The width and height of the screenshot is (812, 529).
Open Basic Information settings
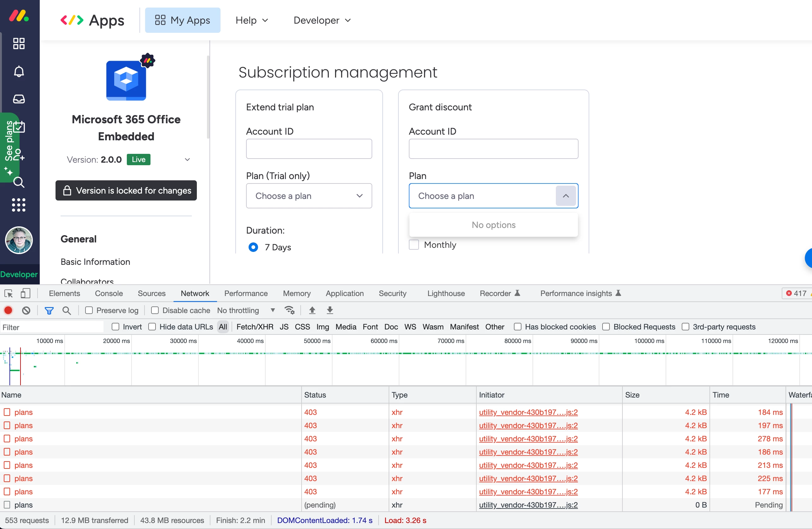tap(95, 262)
